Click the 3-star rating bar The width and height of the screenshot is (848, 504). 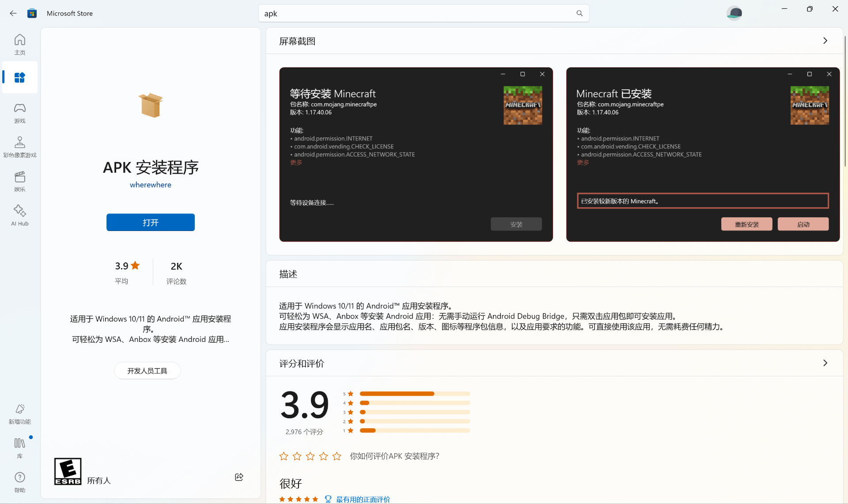point(415,412)
